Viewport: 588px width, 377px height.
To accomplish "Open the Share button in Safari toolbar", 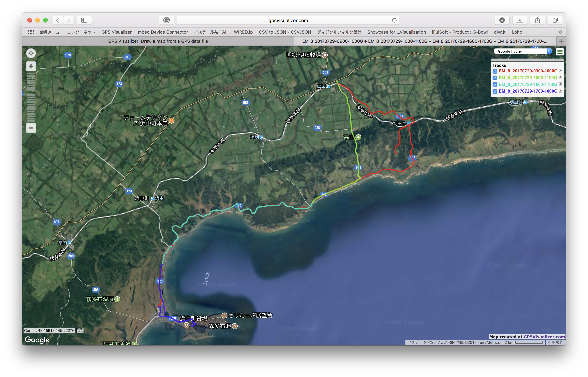I will [x=537, y=20].
